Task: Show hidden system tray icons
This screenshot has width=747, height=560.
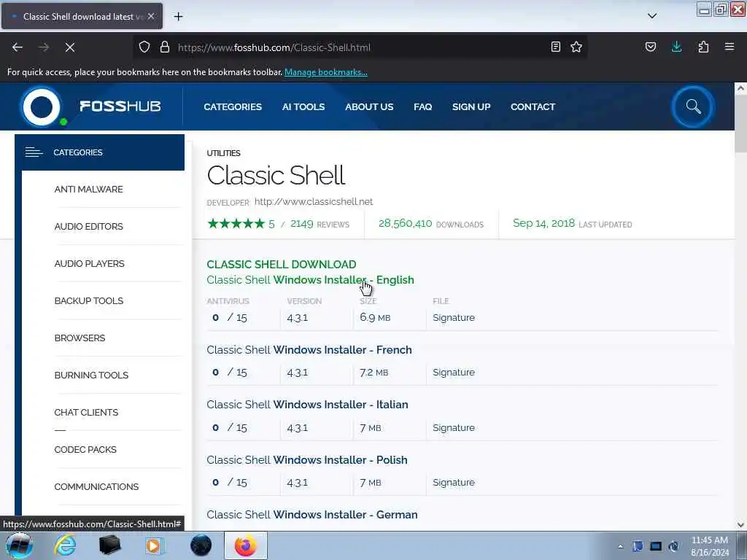Action: [x=620, y=546]
